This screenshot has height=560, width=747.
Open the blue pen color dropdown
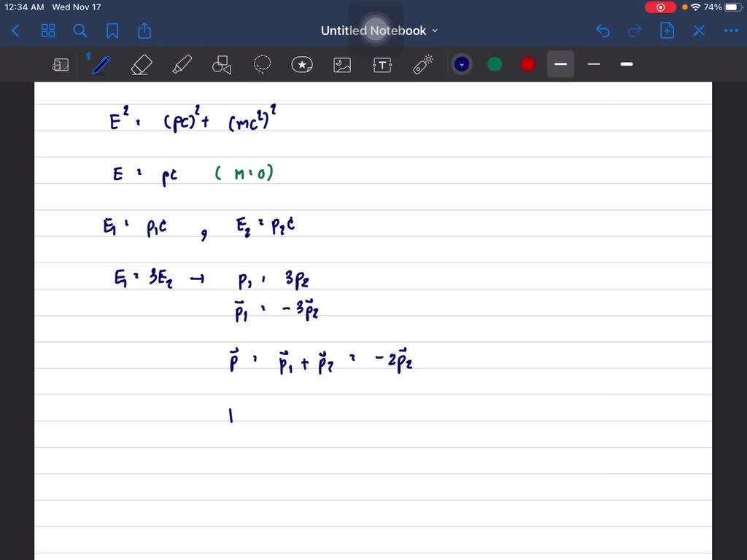point(462,64)
